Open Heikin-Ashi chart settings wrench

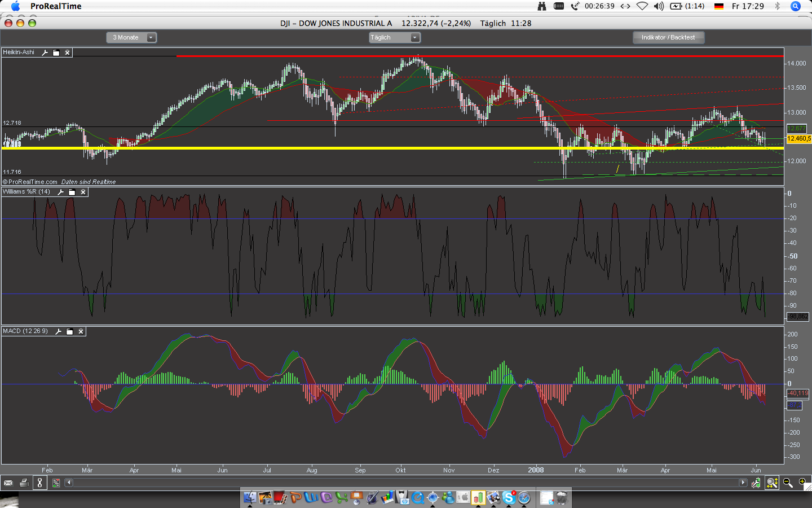tap(45, 52)
